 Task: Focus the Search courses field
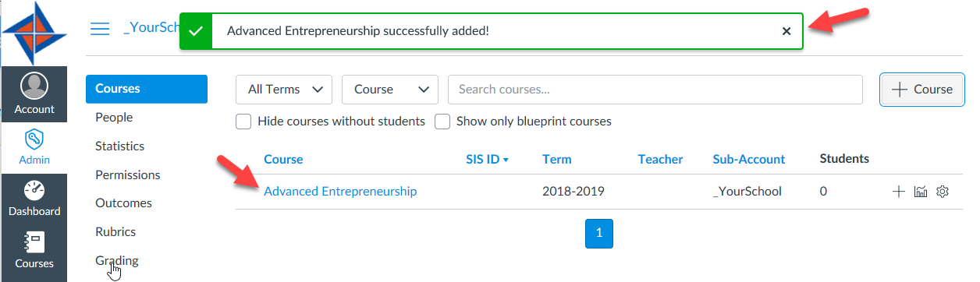[655, 90]
